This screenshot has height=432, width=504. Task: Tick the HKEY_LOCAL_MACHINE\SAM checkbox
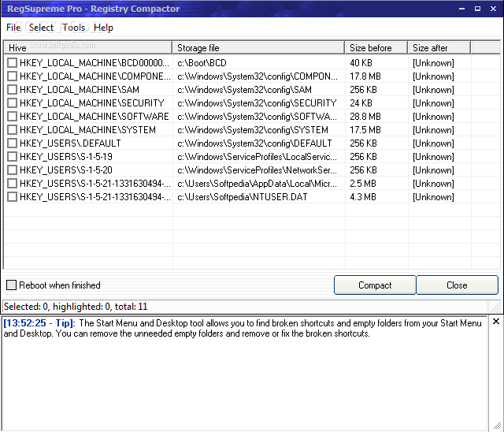(x=13, y=89)
